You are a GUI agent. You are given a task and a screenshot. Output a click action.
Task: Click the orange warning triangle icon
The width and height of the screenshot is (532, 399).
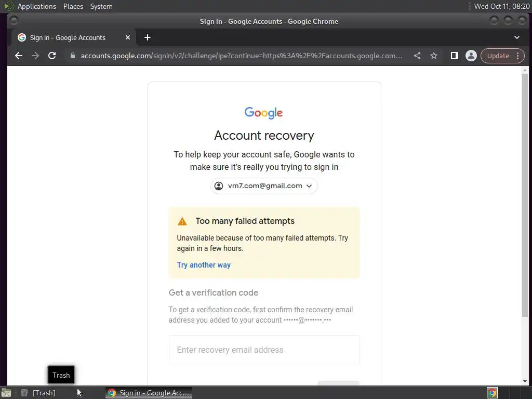coord(182,221)
